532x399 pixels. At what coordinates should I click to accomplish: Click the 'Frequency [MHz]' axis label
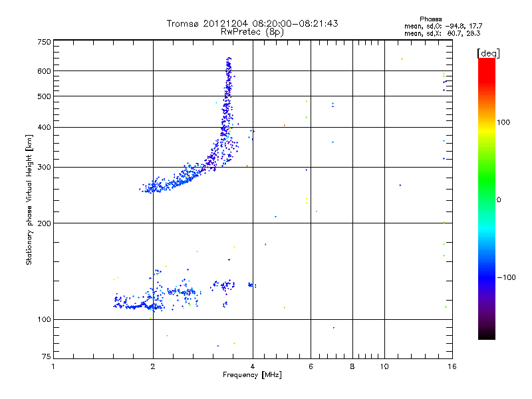tap(252, 375)
